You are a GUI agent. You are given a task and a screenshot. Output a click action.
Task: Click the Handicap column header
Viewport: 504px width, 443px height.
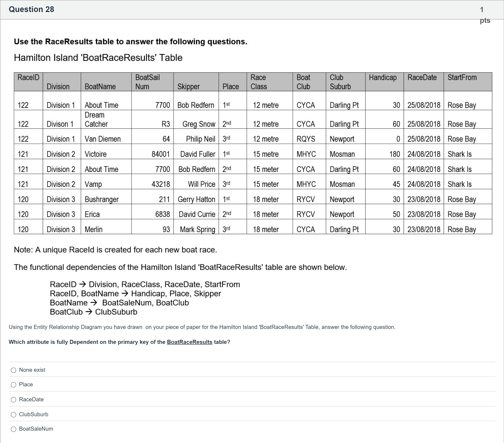[383, 78]
